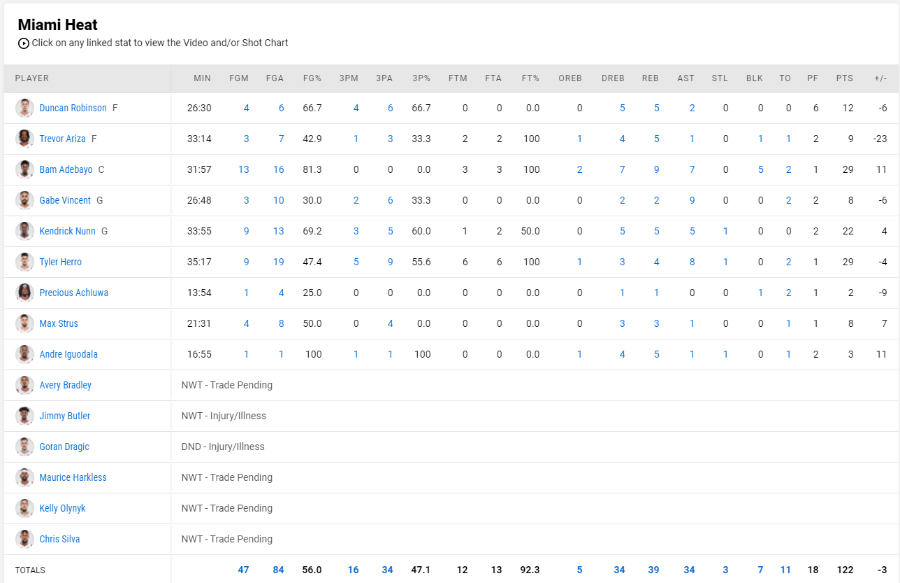Viewport: 900px width, 583px height.
Task: Click Gabe Vincent's headshot
Action: click(24, 200)
